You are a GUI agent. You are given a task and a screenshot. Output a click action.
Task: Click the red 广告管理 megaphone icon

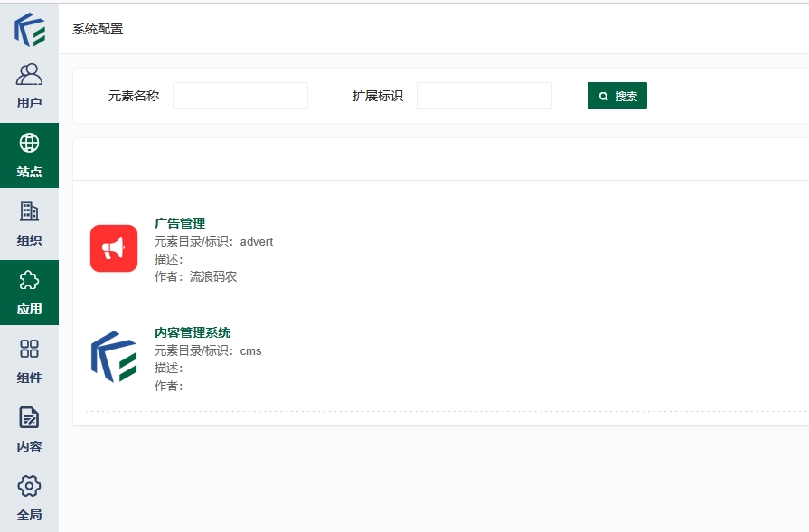pyautogui.click(x=114, y=248)
